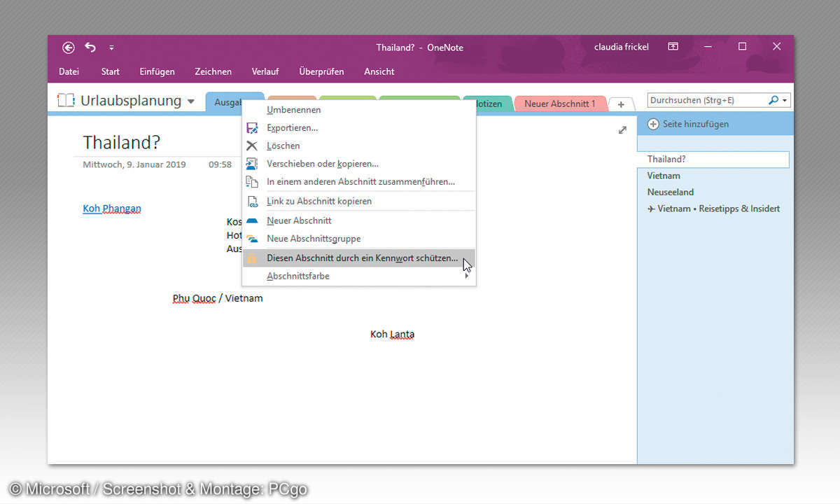Click the ribbon display options icon
The width and height of the screenshot is (840, 504).
point(673,47)
